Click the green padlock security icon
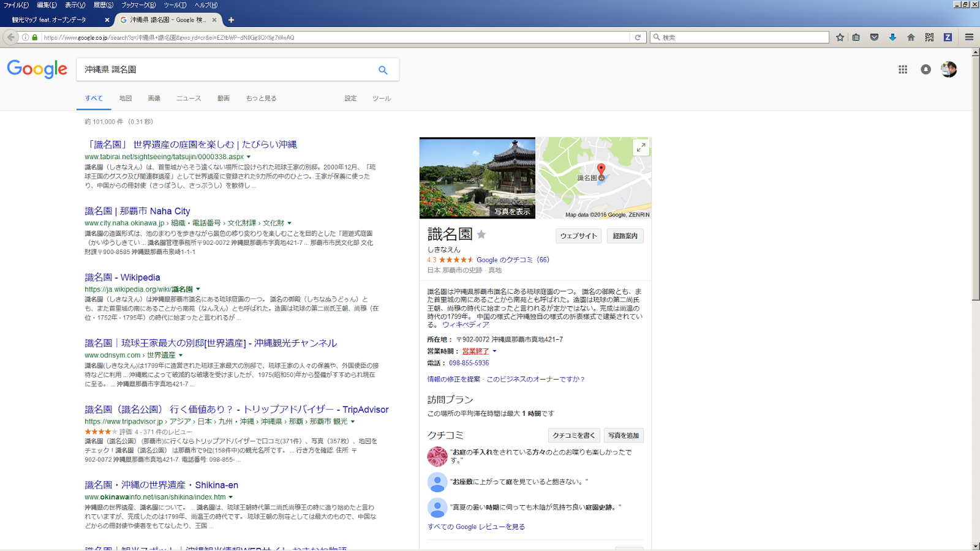This screenshot has height=551, width=980. pyautogui.click(x=35, y=37)
